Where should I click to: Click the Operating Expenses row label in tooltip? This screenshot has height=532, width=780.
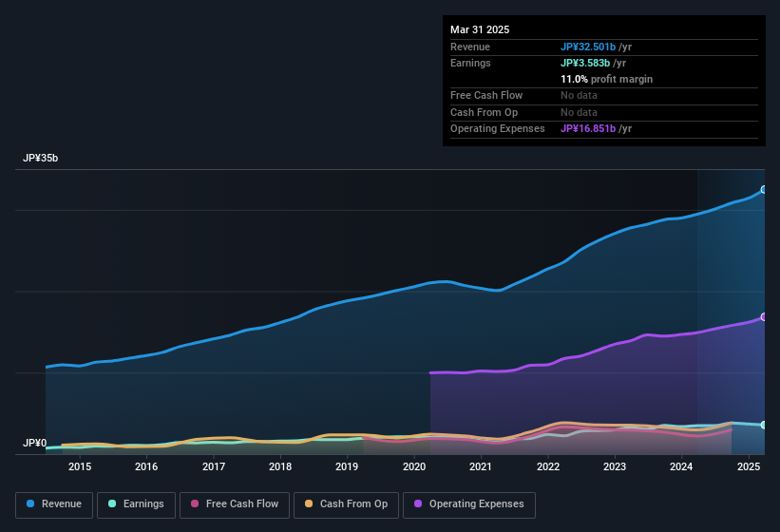coord(498,129)
